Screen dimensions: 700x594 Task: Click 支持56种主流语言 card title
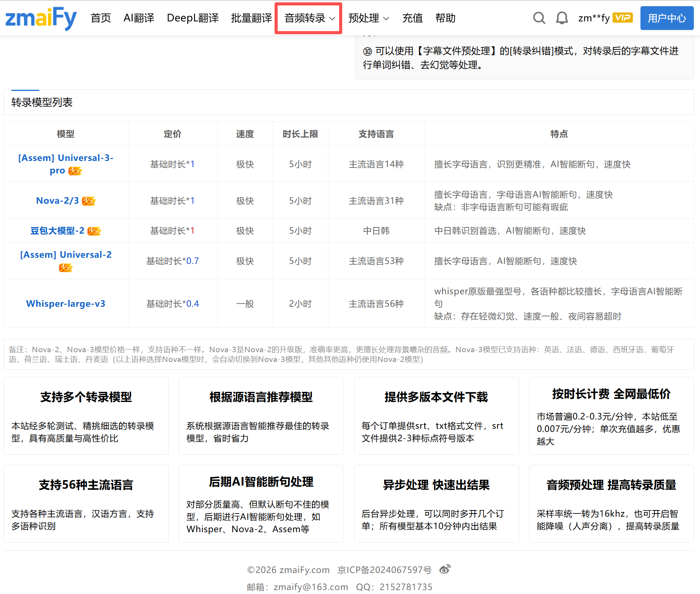(x=86, y=485)
